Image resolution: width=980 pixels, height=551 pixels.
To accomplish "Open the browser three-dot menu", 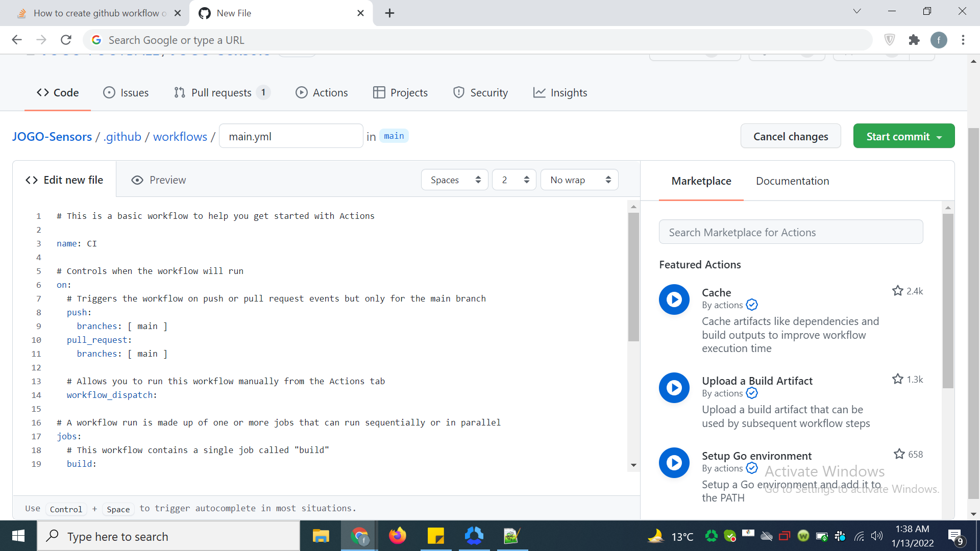I will point(963,40).
